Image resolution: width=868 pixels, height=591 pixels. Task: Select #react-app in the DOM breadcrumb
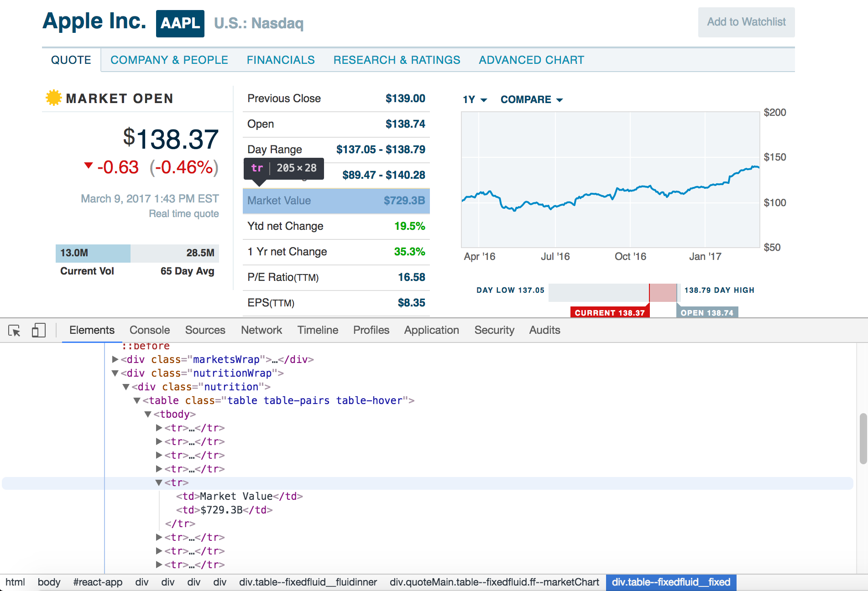coord(98,582)
